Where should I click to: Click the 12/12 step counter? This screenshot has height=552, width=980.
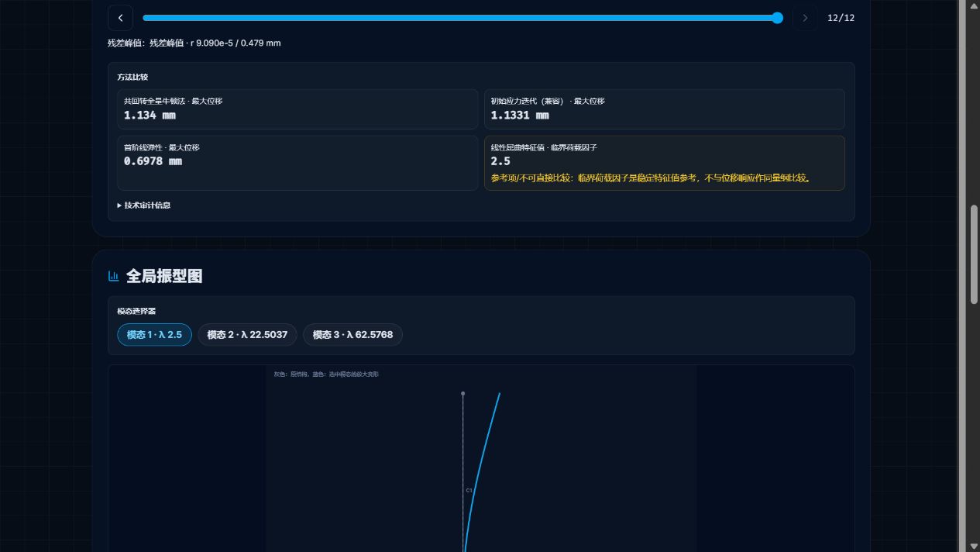[x=841, y=18]
